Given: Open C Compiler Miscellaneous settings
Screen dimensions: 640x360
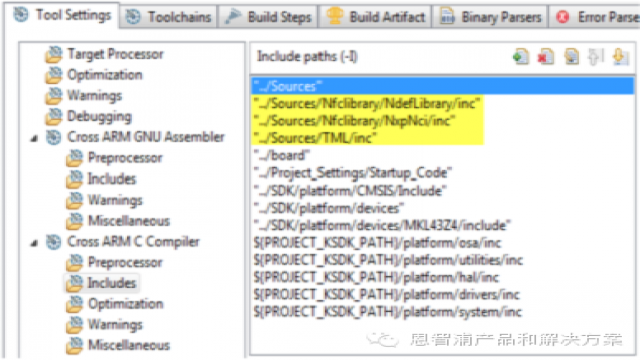Looking at the screenshot, I should [129, 345].
